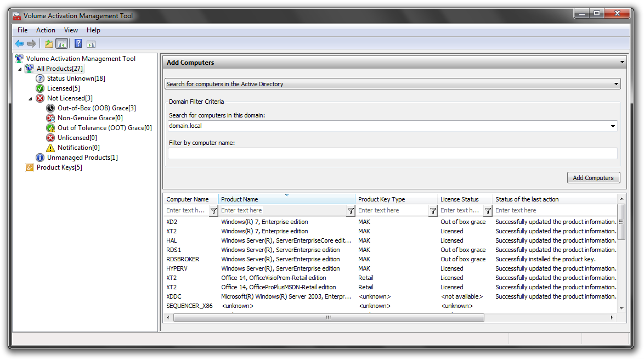Click the Computer Name filter text box
Viewport: 644px width, 359px height.
pos(187,211)
